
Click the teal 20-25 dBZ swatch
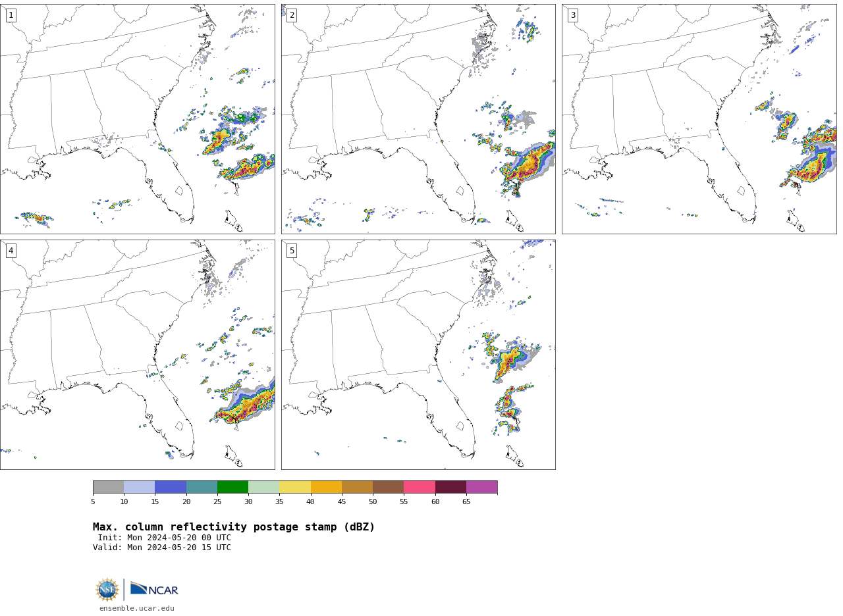(x=202, y=487)
